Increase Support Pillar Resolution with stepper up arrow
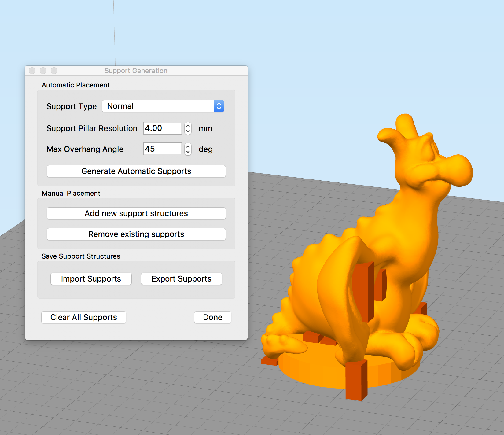The image size is (504, 435). click(x=188, y=125)
